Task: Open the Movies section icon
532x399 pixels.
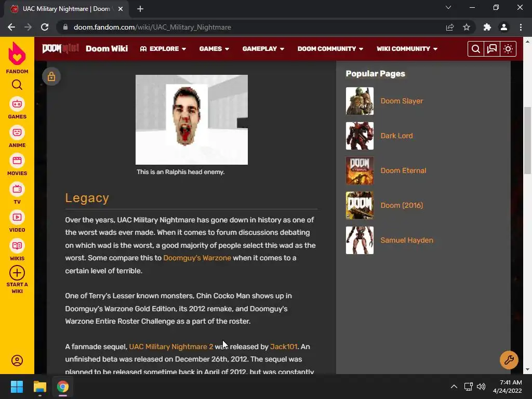Action: click(17, 161)
